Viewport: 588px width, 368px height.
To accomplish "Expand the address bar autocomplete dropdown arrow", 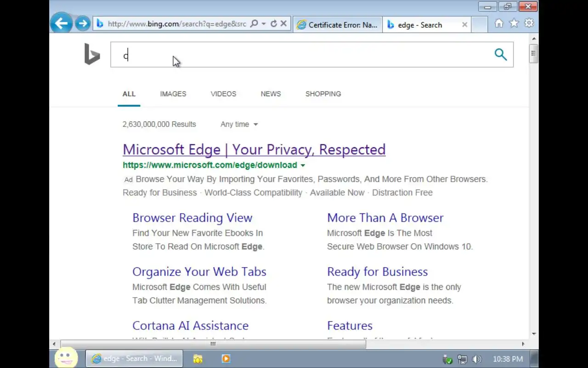I will pyautogui.click(x=265, y=24).
